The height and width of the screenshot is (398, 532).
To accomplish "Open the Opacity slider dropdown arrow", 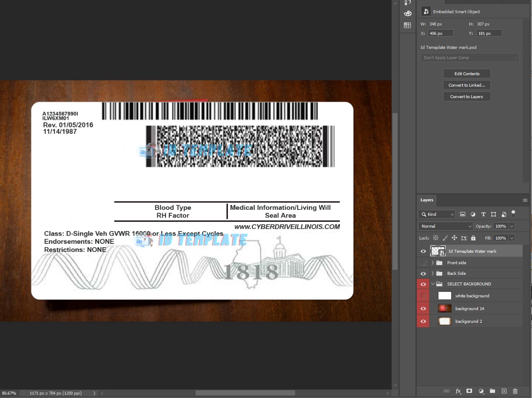I will tap(512, 226).
